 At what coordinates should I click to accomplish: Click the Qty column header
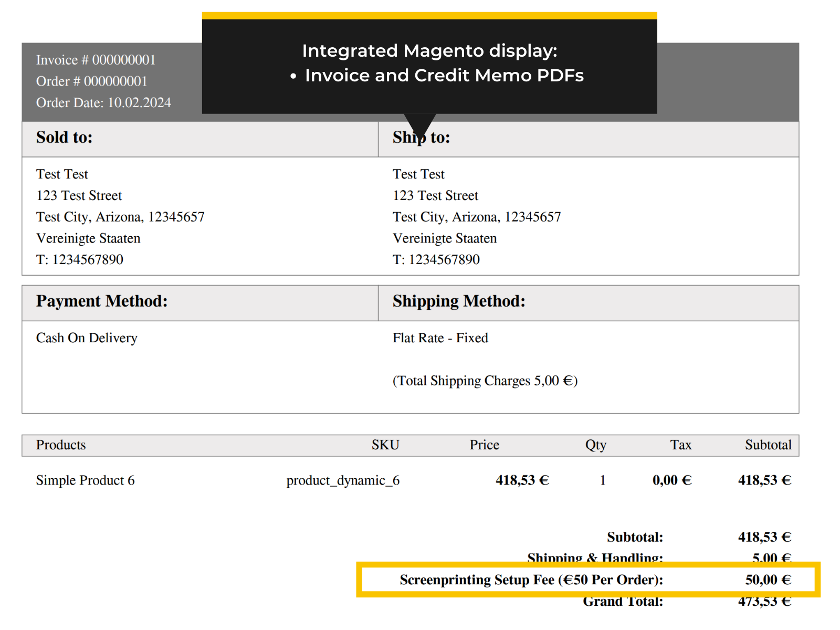pos(596,445)
